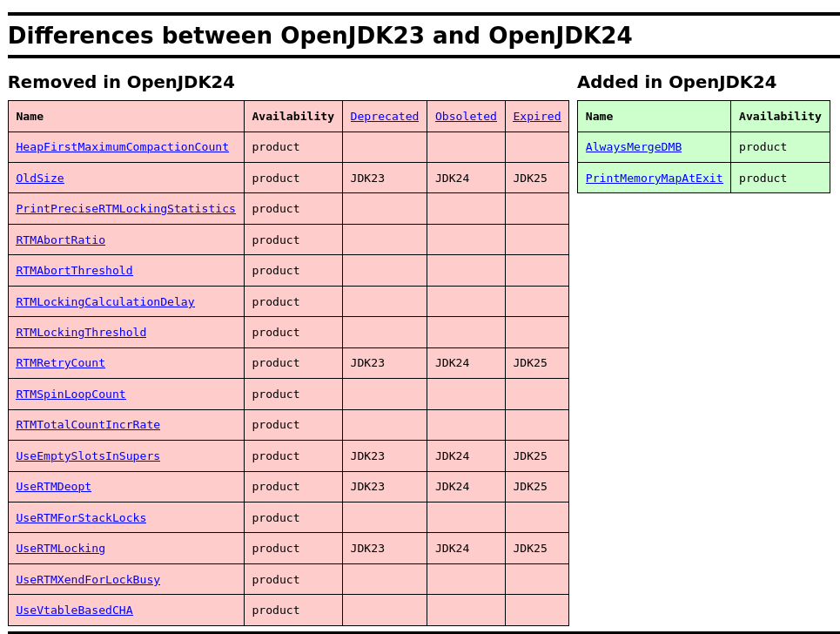The image size is (840, 634).
Task: Select 'product' in the RTMRetryCount row
Action: [276, 363]
